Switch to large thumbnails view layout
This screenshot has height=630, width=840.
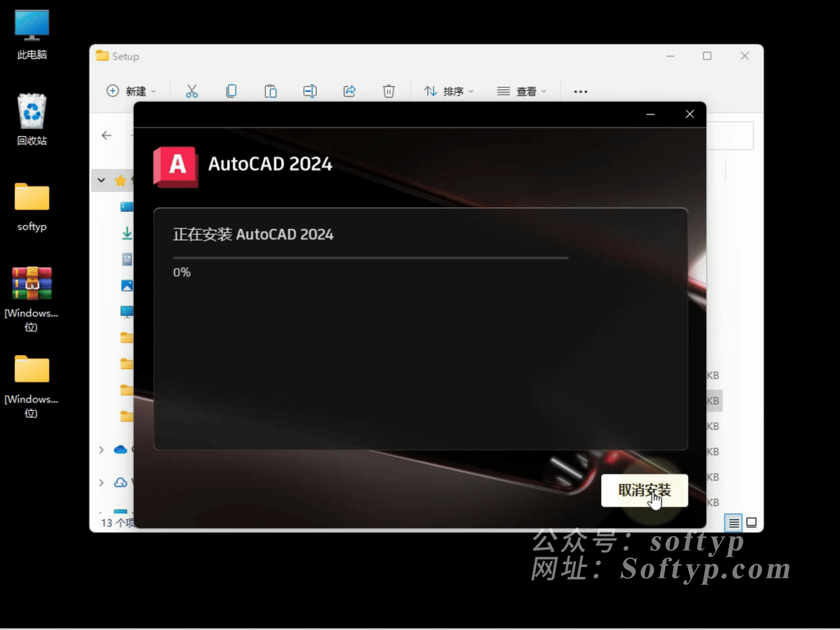pyautogui.click(x=751, y=522)
